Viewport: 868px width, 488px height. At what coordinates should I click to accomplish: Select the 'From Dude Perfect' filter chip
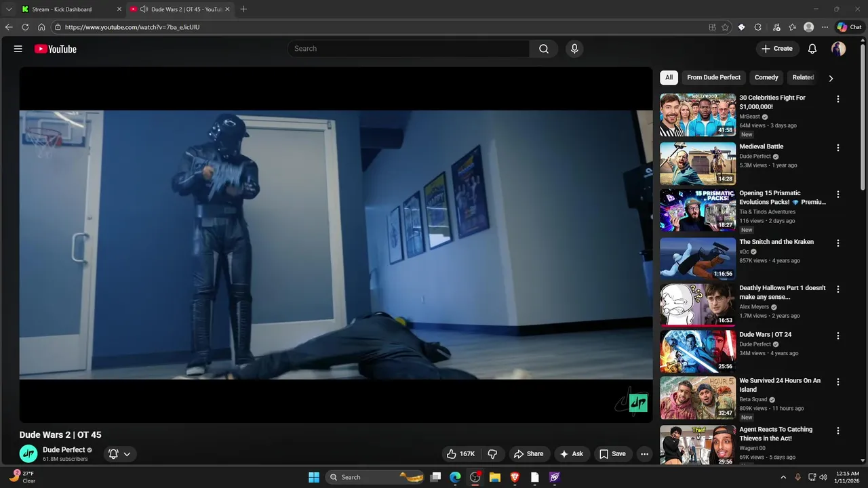point(713,77)
